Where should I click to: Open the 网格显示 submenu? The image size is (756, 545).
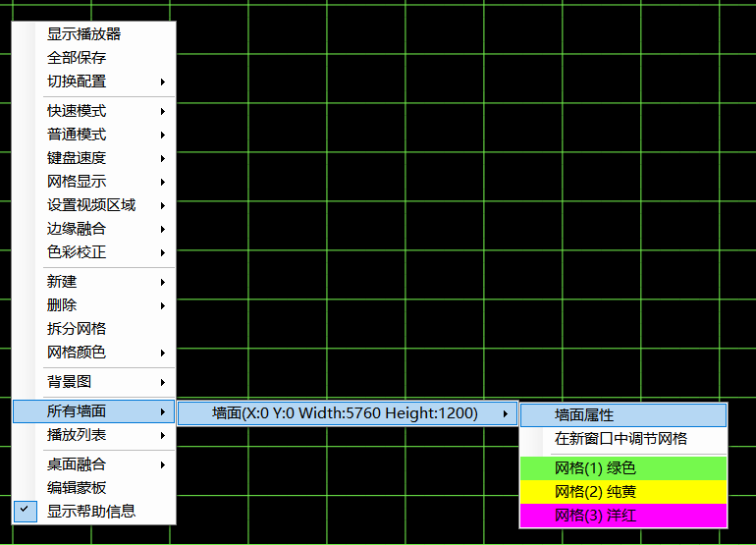pyautogui.click(x=77, y=182)
